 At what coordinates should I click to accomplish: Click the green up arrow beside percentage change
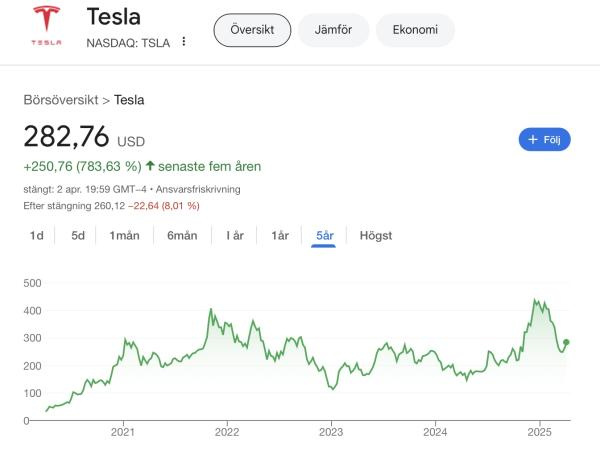tap(150, 166)
